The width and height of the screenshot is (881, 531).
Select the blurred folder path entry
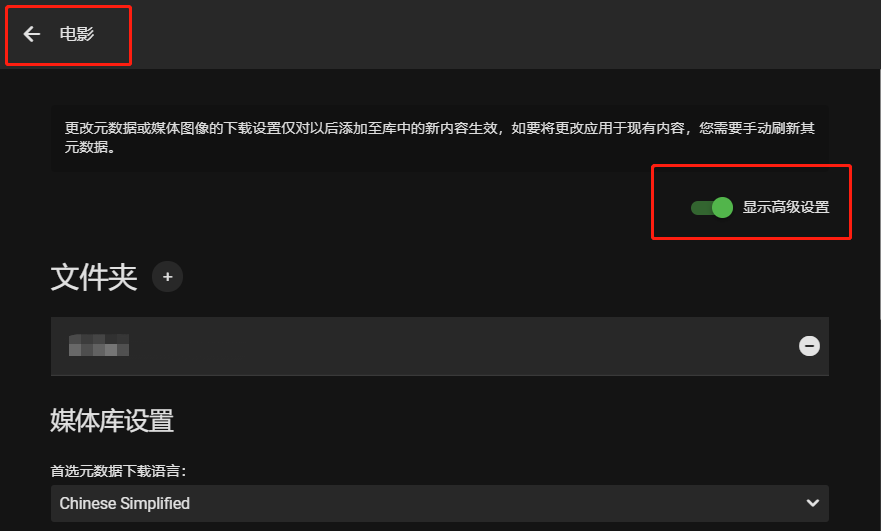pyautogui.click(x=99, y=345)
